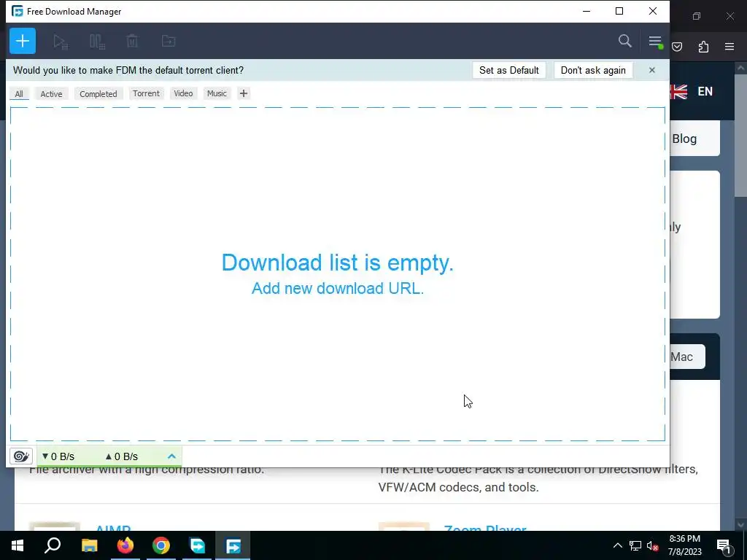Show hidden system tray icons
Screen dimensions: 747x560
click(617, 545)
